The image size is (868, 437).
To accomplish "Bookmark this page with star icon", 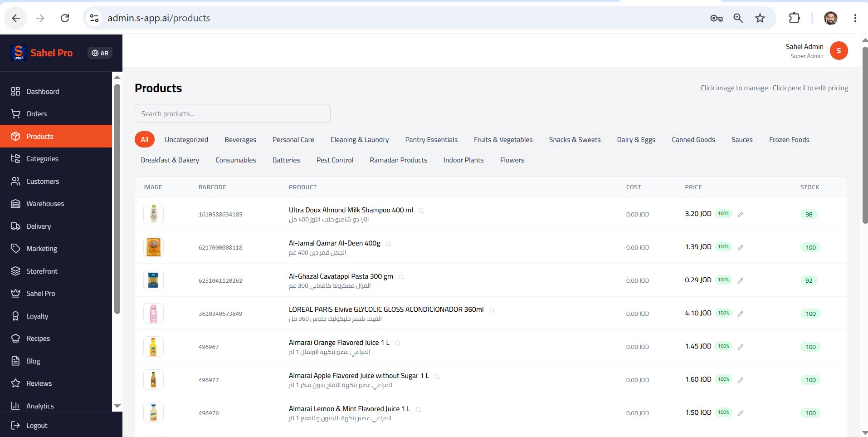I will (760, 18).
